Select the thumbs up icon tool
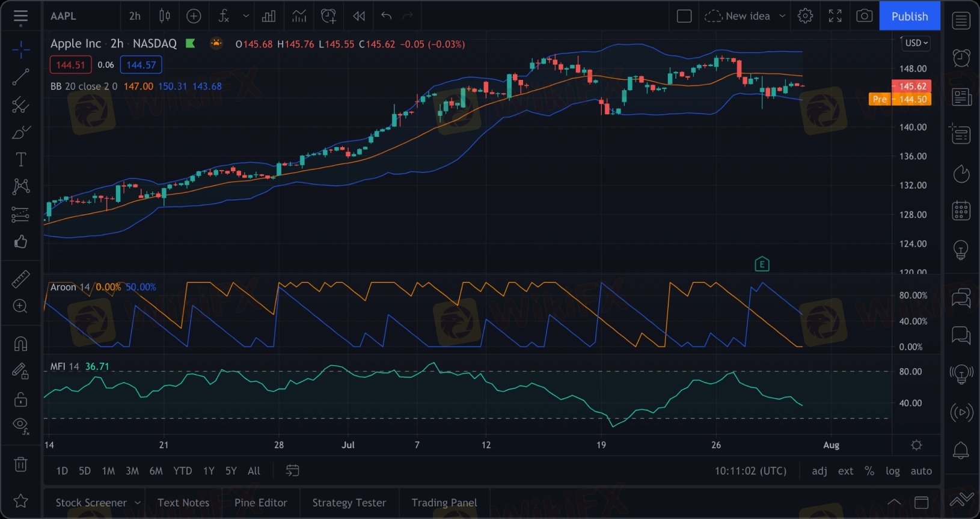Image resolution: width=980 pixels, height=519 pixels. [x=20, y=241]
